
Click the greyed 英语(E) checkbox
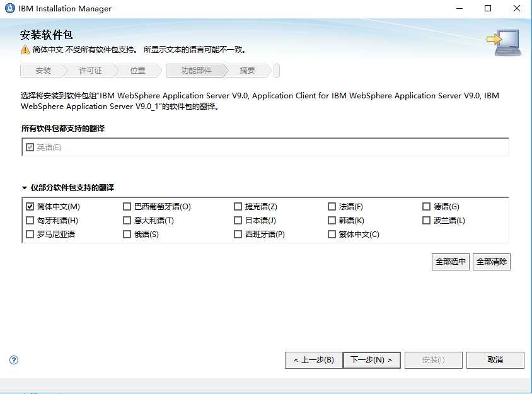[30, 147]
